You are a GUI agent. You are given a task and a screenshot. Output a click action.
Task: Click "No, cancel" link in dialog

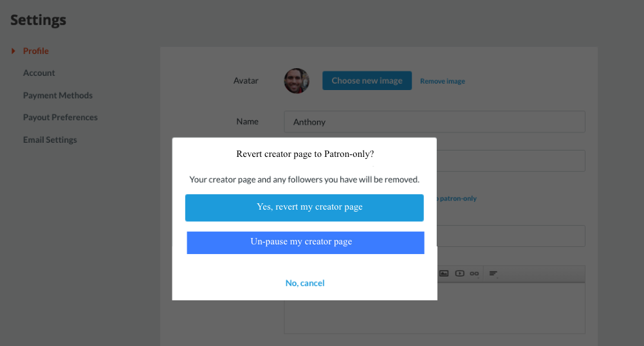(305, 283)
